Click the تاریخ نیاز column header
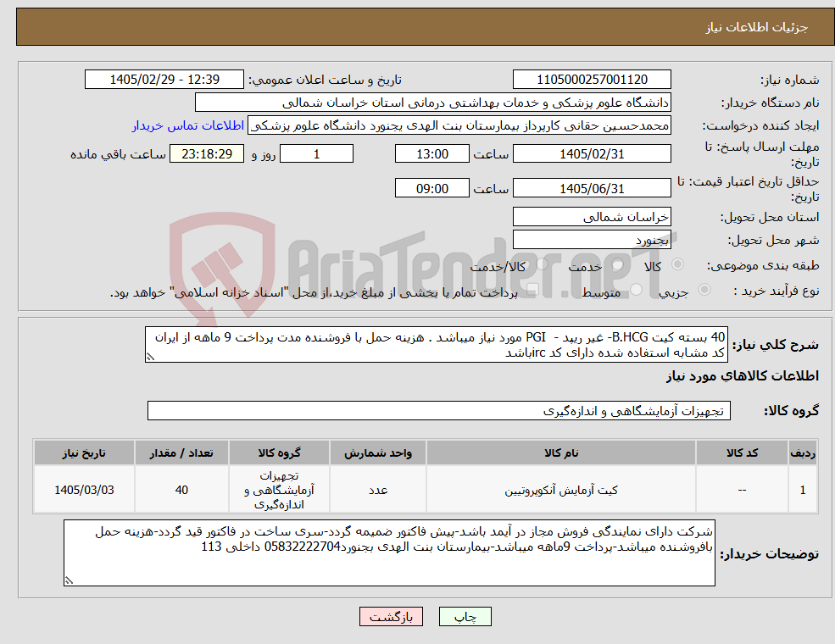Image resolution: width=835 pixels, height=644 pixels. (x=84, y=453)
